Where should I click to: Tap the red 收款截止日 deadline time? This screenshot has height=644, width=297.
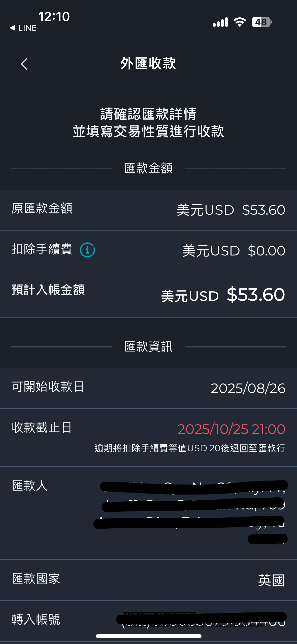(x=231, y=429)
